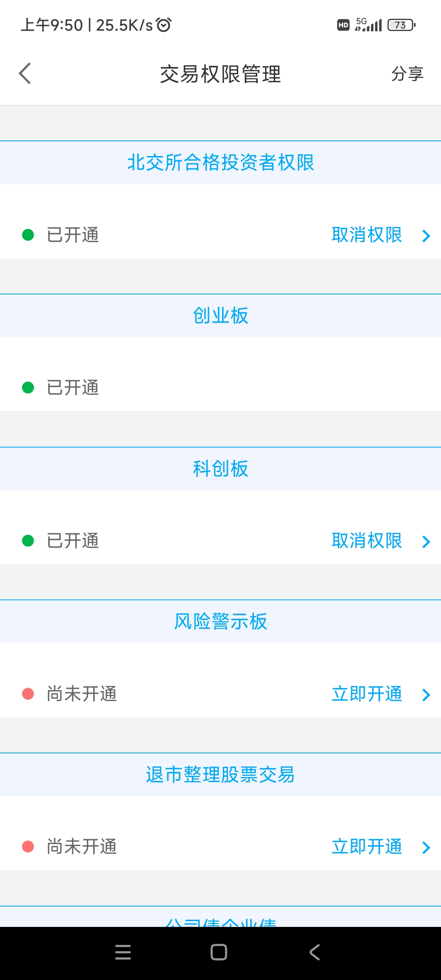The height and width of the screenshot is (980, 441).
Task: Click 取消权限 under 北交所合格投资者权限
Action: point(367,235)
